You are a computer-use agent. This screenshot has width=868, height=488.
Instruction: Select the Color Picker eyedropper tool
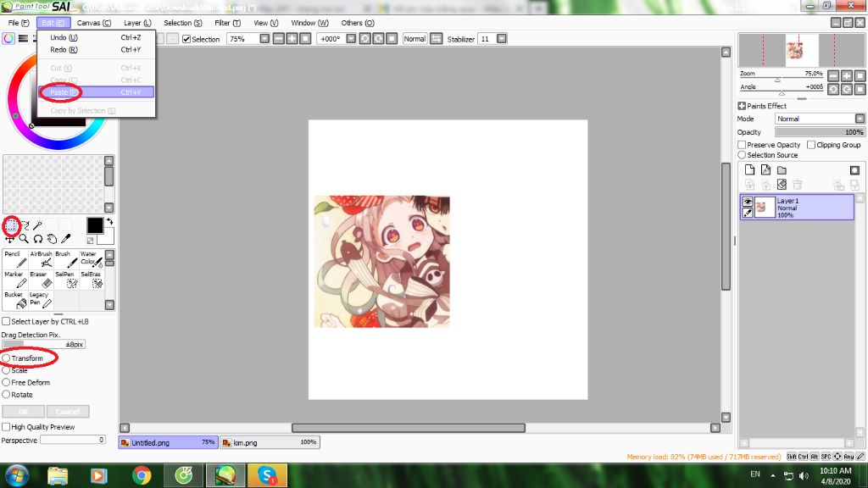coord(65,240)
